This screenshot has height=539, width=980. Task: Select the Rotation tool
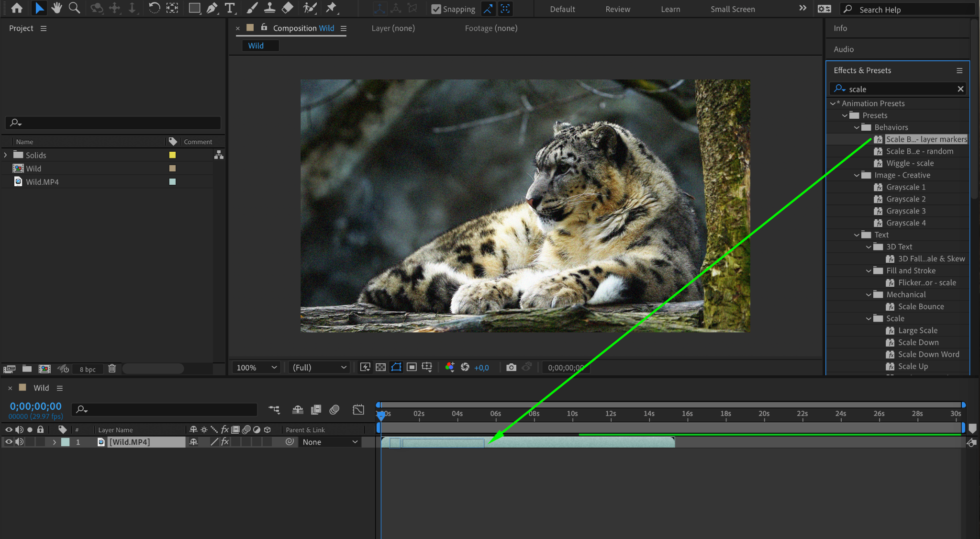(x=154, y=8)
